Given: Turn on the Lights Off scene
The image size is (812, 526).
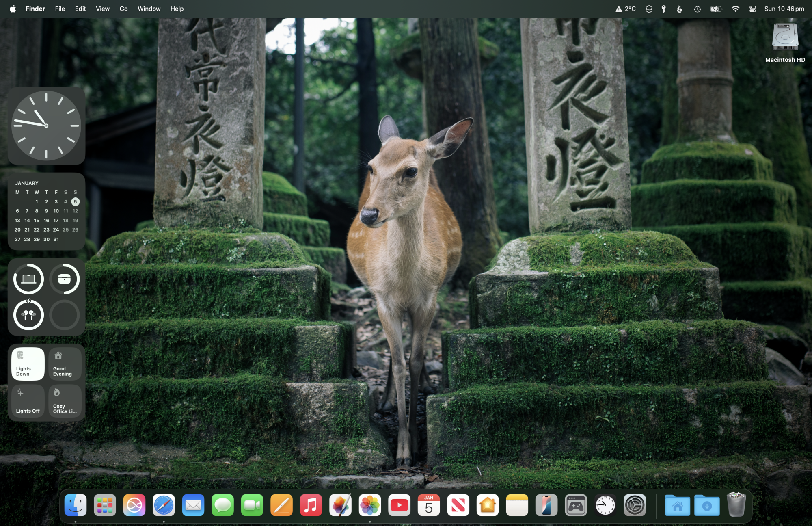Looking at the screenshot, I should click(x=28, y=401).
